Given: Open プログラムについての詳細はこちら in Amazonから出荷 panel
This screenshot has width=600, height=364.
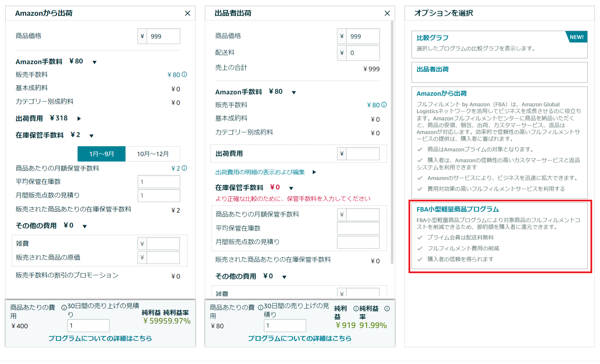Looking at the screenshot, I should pos(100,338).
